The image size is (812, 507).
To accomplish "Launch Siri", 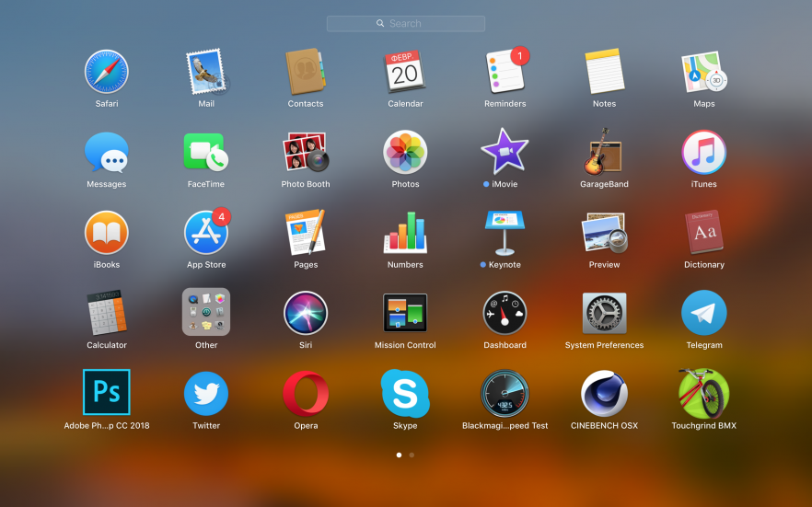I will (x=306, y=313).
